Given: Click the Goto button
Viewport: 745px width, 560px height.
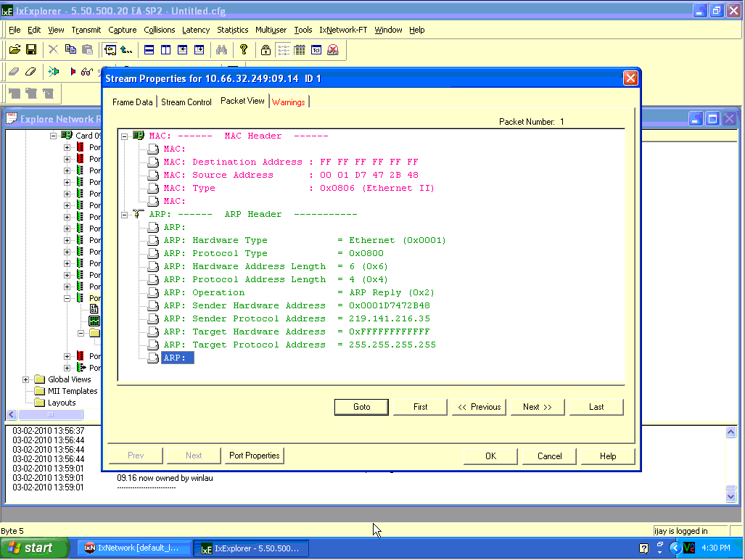Looking at the screenshot, I should coord(361,407).
